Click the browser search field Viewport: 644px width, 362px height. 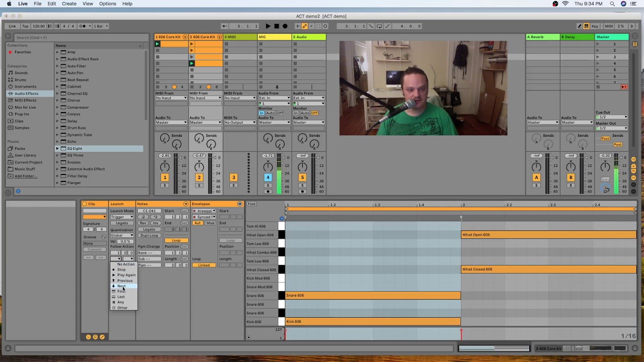80,37
